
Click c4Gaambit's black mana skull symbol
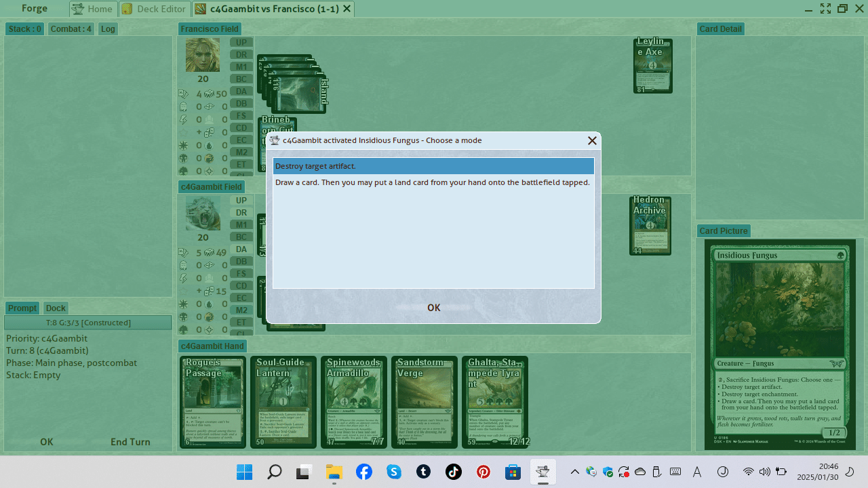[183, 317]
